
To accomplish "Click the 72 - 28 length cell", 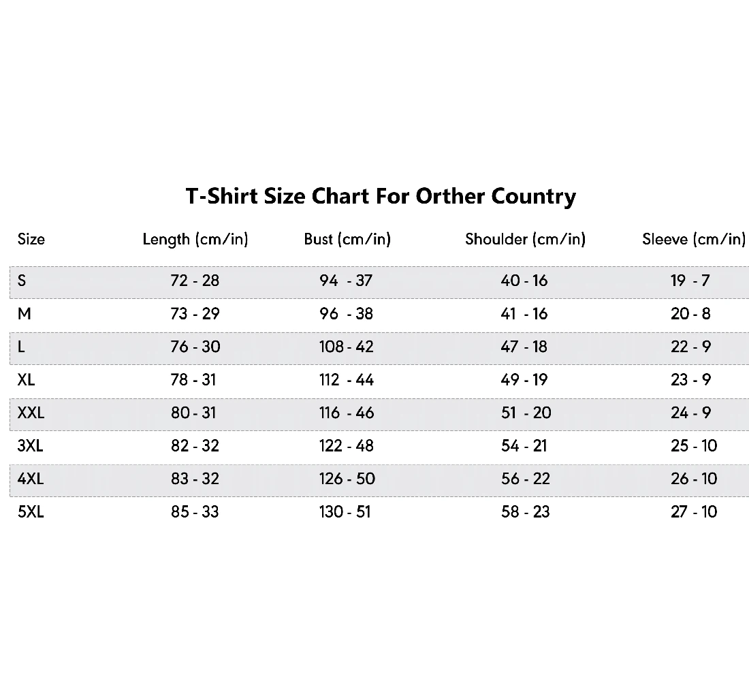I will click(195, 281).
